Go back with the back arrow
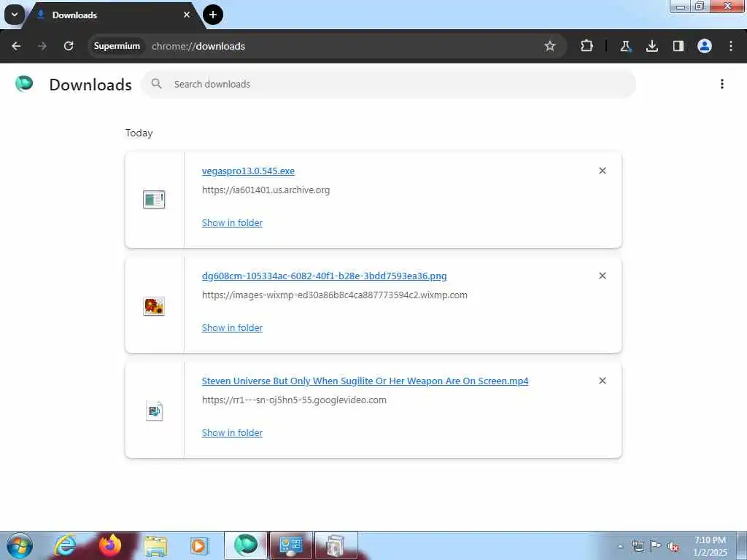This screenshot has height=560, width=747. [16, 46]
